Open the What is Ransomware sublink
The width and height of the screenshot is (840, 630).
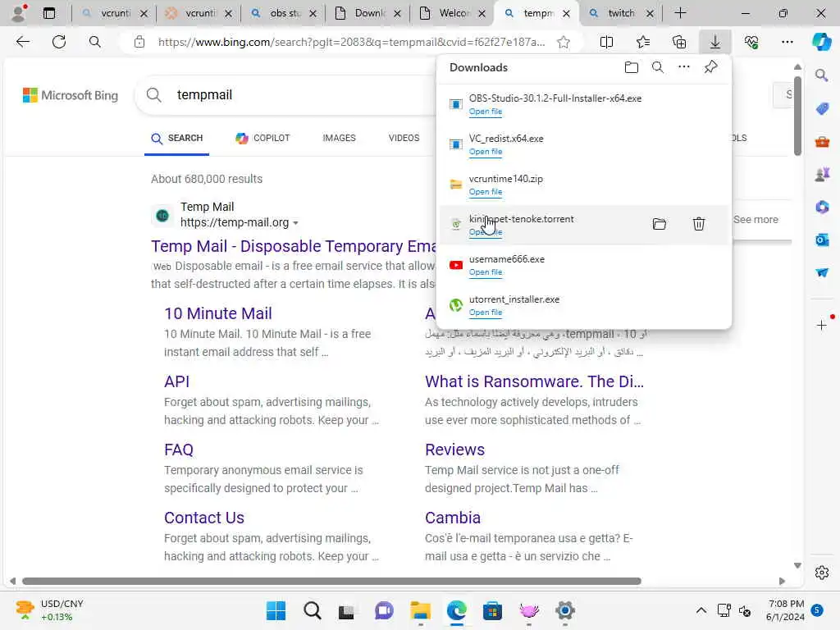click(534, 381)
